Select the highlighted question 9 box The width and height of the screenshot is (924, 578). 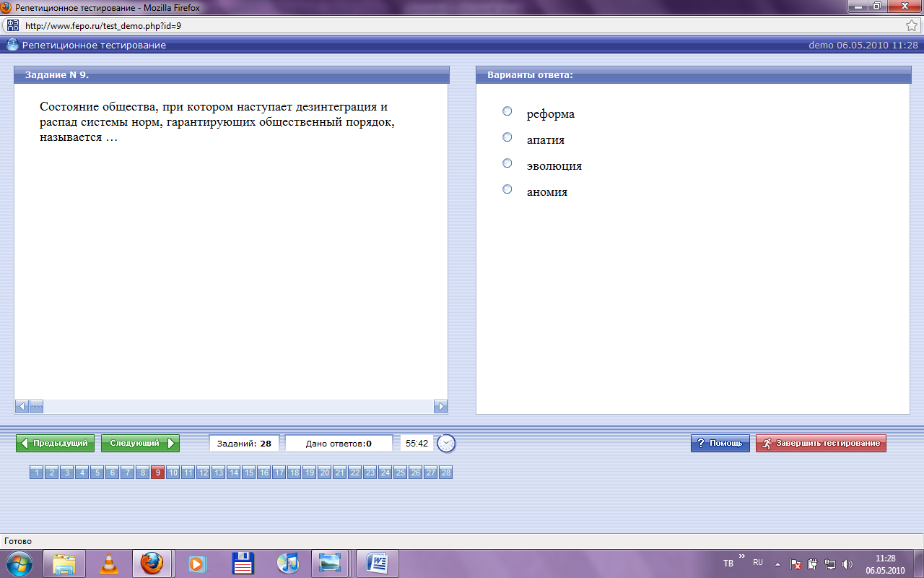pyautogui.click(x=157, y=473)
